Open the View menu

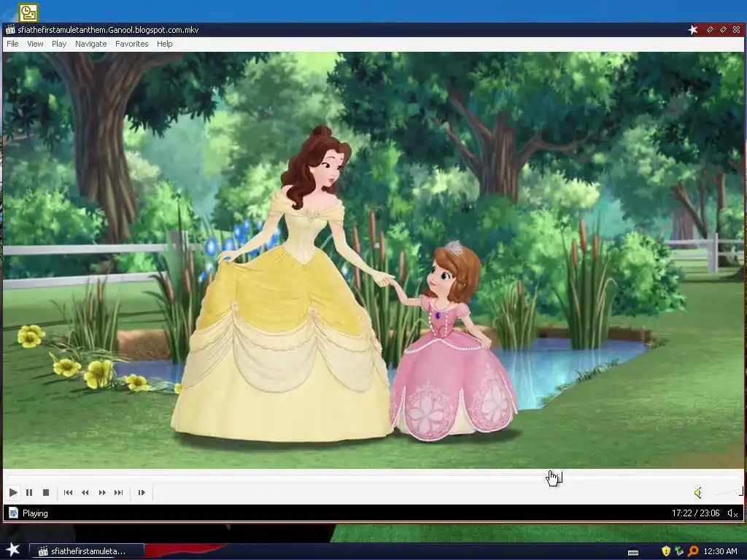(35, 44)
